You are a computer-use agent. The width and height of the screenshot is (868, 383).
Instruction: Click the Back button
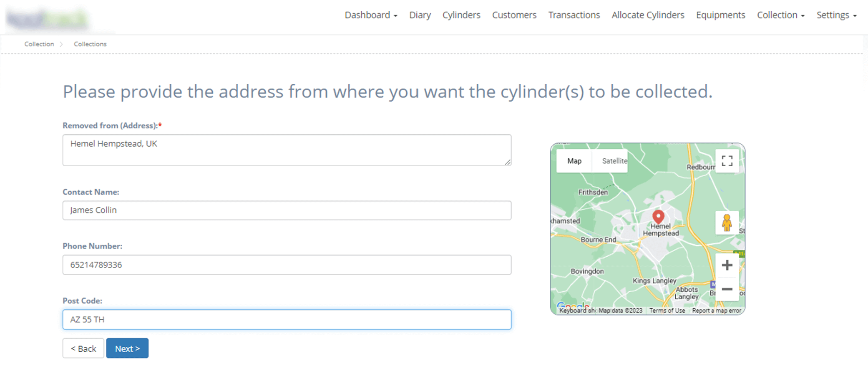(x=83, y=348)
